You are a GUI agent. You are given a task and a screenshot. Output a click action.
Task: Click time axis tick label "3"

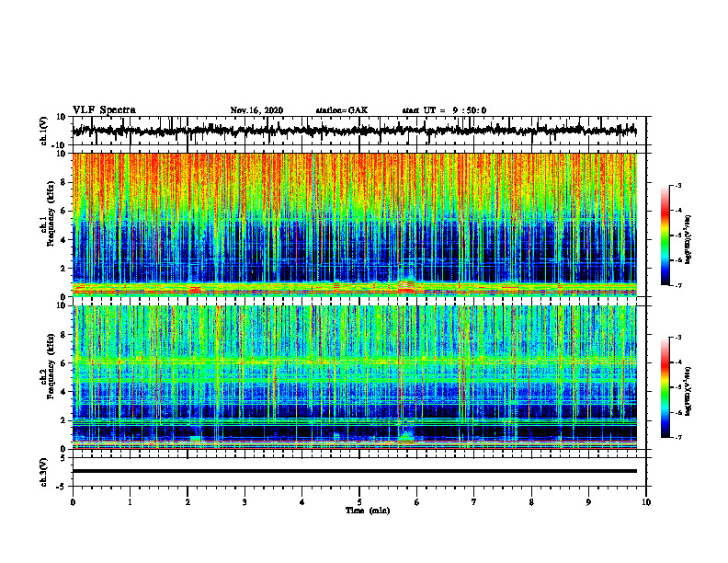coord(245,502)
